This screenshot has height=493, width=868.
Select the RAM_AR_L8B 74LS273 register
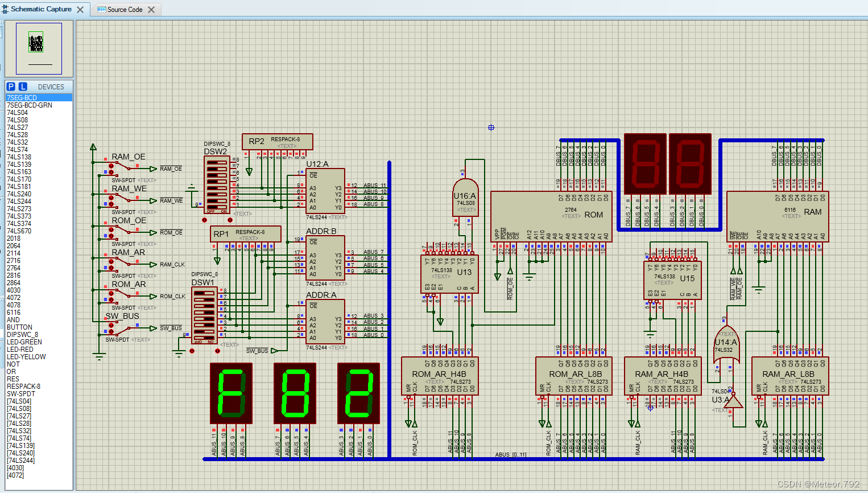pos(790,376)
